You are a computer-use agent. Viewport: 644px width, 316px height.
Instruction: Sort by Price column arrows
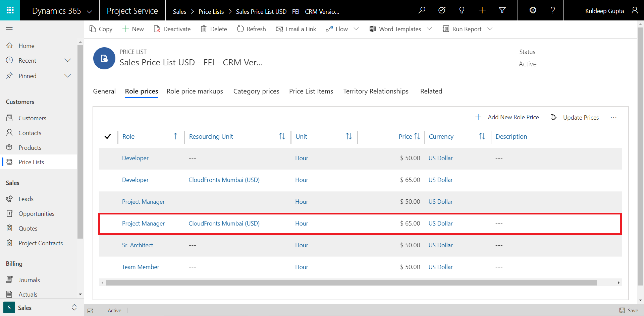click(x=417, y=136)
